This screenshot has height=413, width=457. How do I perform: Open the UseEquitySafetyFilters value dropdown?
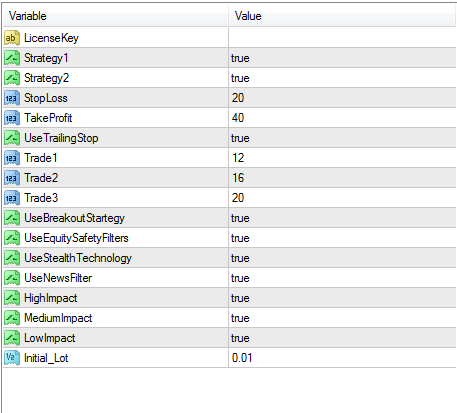(x=342, y=238)
